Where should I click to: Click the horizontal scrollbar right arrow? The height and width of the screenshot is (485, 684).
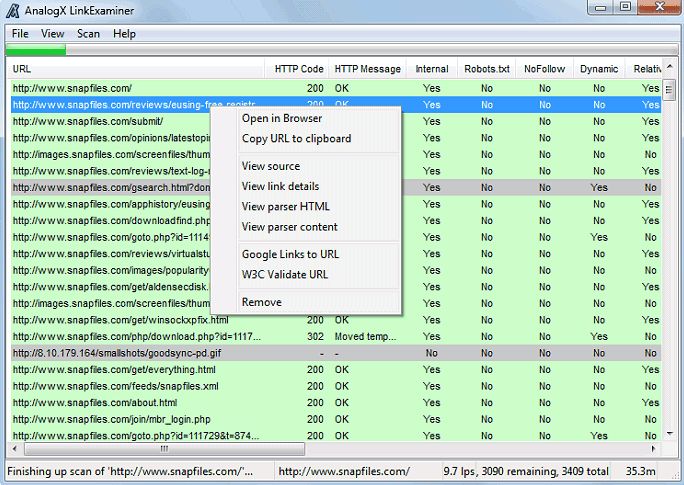pyautogui.click(x=653, y=448)
